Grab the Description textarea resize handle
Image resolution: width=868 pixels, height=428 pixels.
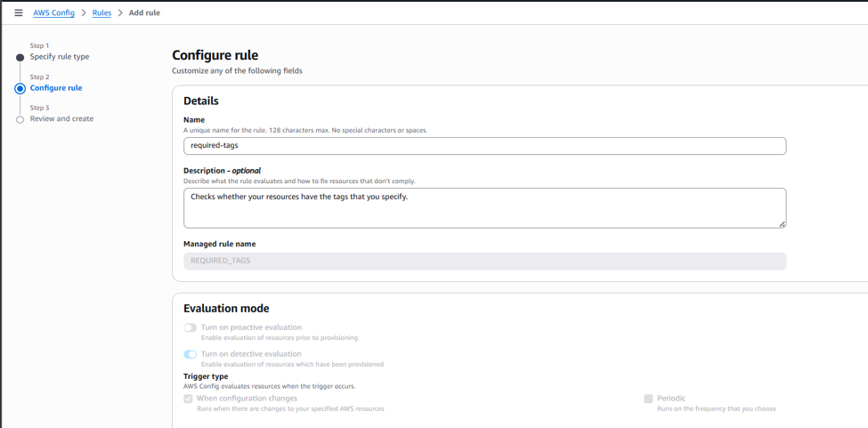point(783,224)
